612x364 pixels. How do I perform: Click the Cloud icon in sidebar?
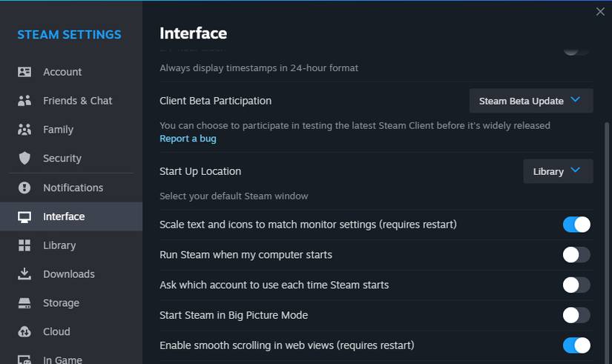click(x=24, y=332)
